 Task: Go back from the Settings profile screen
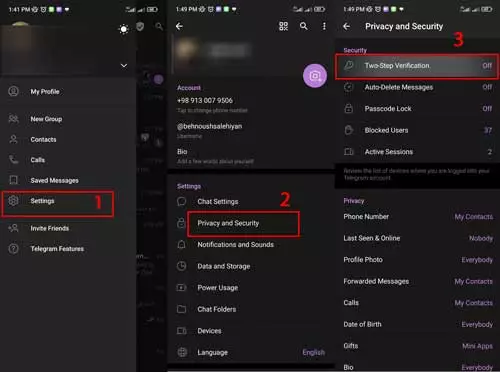tap(179, 26)
